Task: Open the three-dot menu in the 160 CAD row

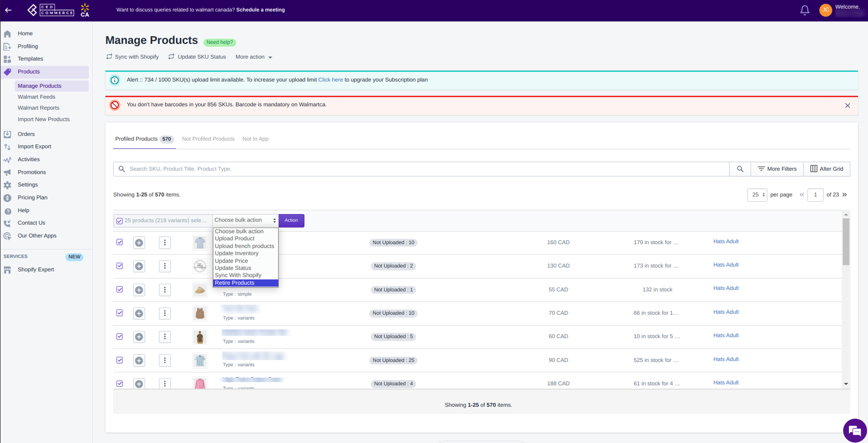Action: coord(165,243)
